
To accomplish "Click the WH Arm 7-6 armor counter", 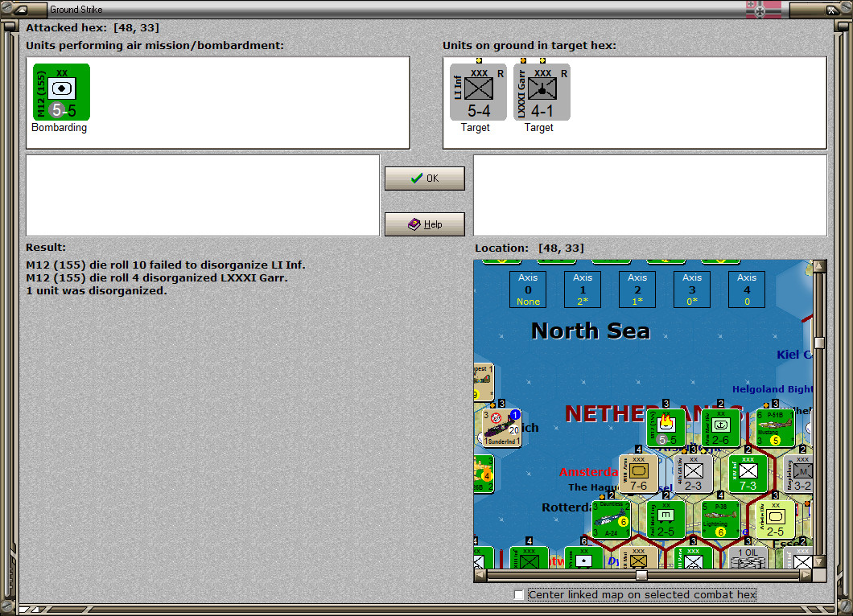I will [638, 474].
